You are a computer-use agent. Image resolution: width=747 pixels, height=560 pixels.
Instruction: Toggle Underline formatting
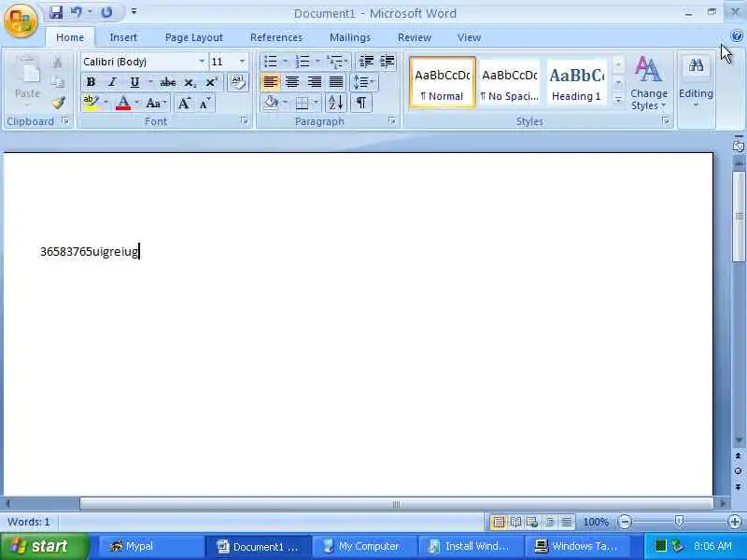[x=134, y=82]
